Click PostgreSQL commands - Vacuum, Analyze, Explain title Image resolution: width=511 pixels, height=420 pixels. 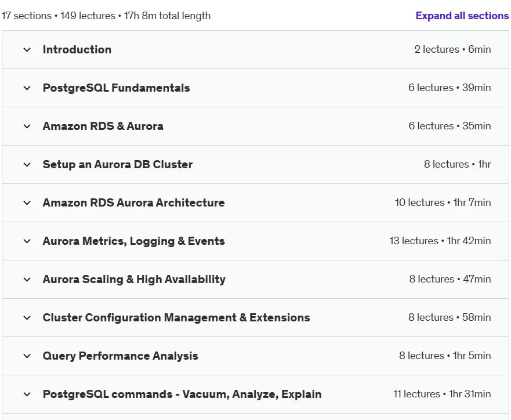tap(182, 394)
